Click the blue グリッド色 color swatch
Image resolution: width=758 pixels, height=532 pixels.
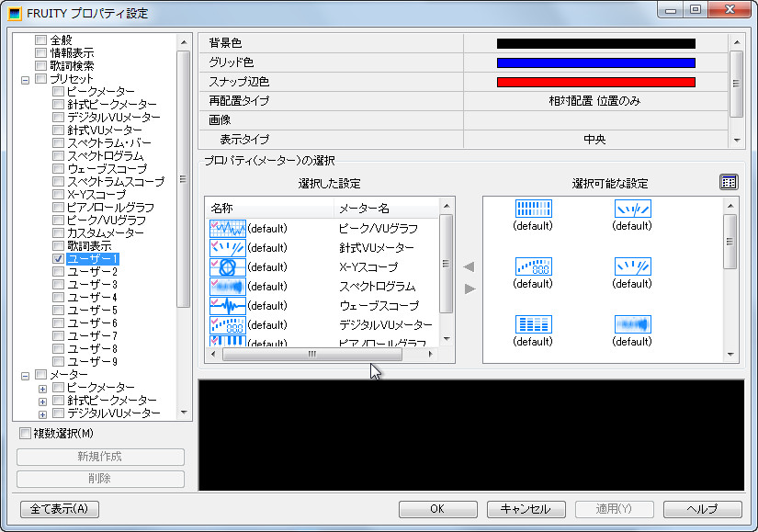coord(595,62)
